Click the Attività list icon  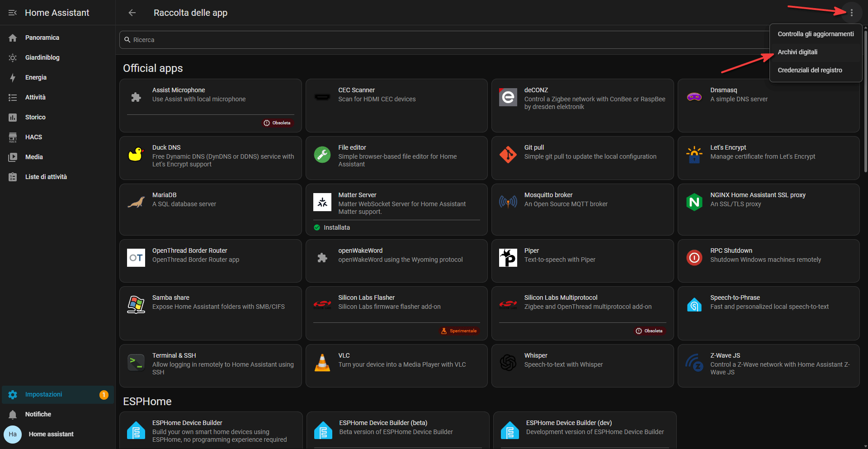(x=13, y=97)
